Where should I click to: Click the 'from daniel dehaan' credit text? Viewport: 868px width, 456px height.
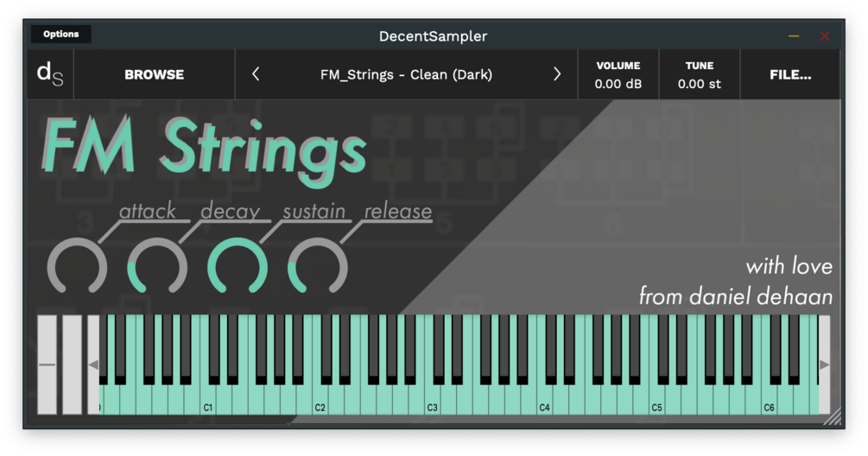[x=736, y=296]
